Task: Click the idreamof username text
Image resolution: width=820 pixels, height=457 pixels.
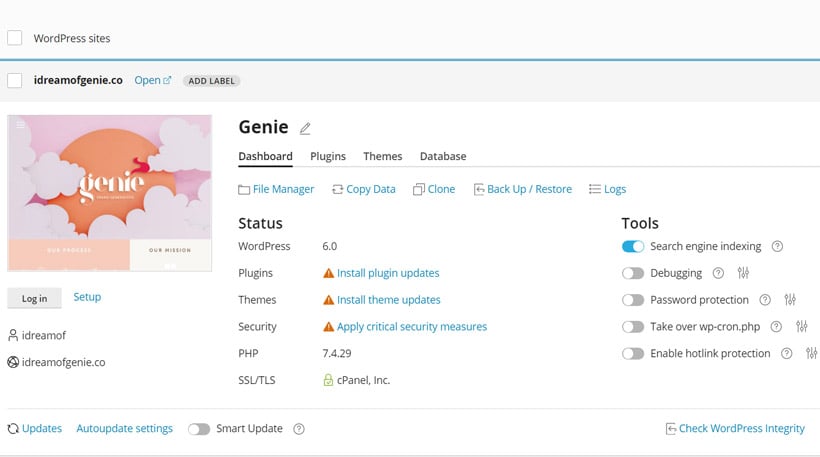Action: (x=44, y=335)
